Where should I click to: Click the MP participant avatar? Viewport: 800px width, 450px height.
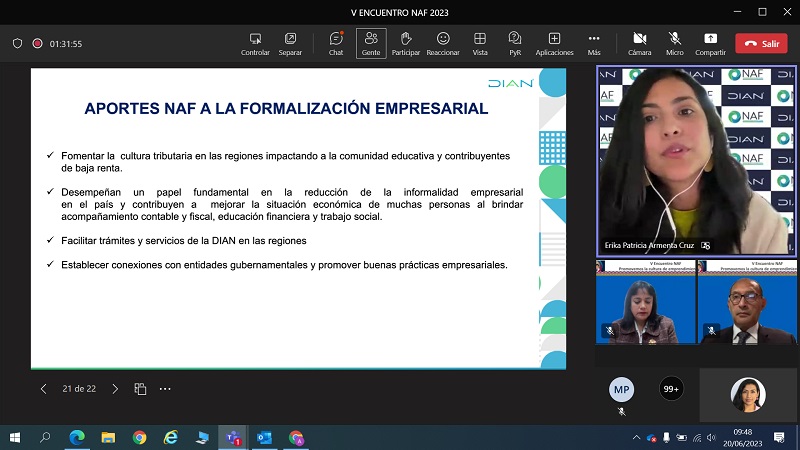click(x=621, y=389)
